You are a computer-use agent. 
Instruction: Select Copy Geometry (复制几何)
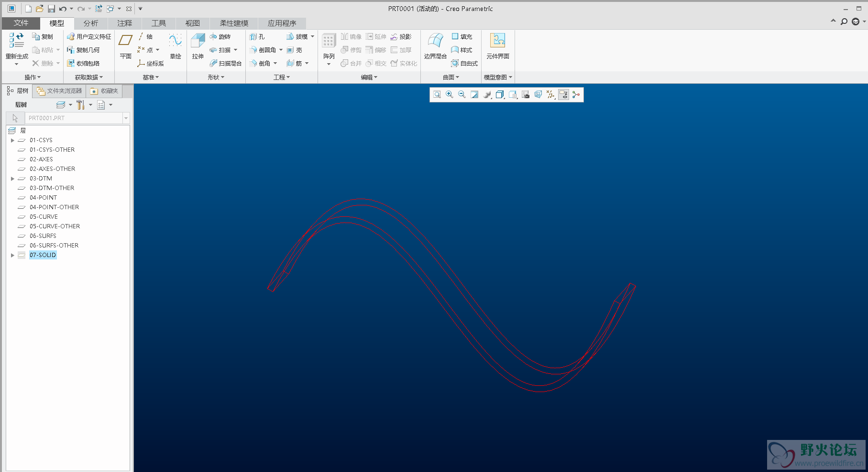tap(83, 50)
